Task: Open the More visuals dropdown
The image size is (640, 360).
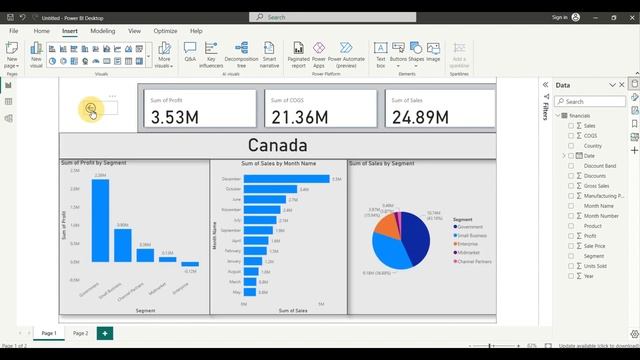Action: tap(164, 55)
